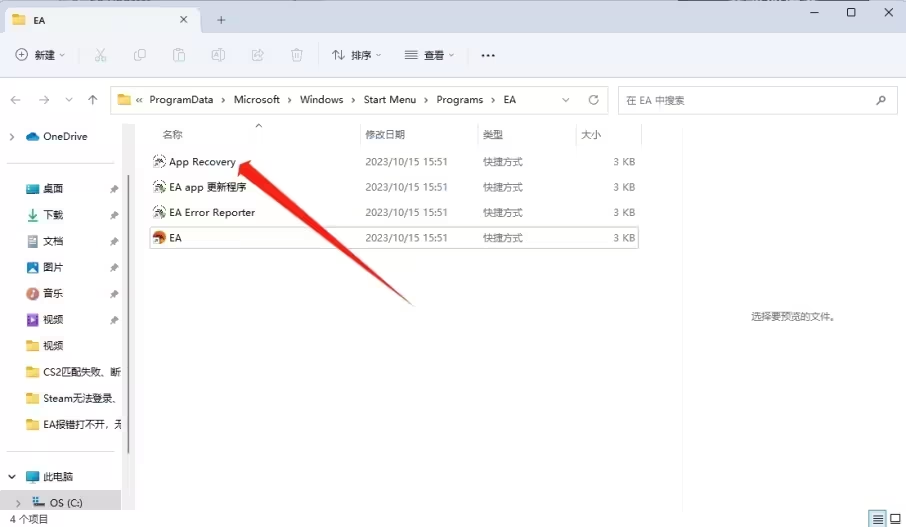The height and width of the screenshot is (527, 906).
Task: Select the EA shortcut file row
Action: [394, 237]
